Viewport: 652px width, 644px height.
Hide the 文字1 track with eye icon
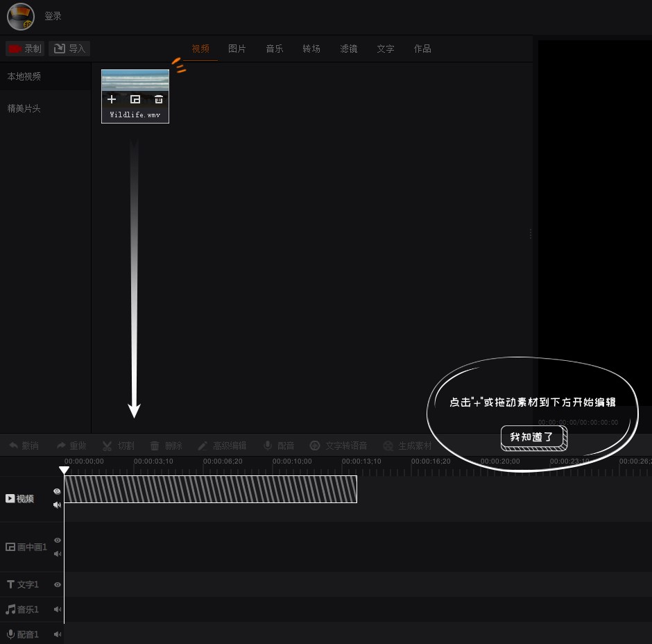pos(58,585)
